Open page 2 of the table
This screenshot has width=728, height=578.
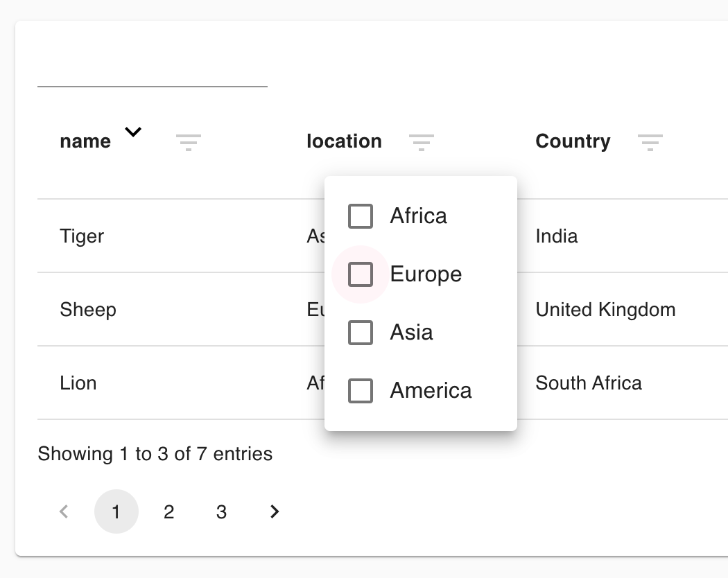click(168, 511)
